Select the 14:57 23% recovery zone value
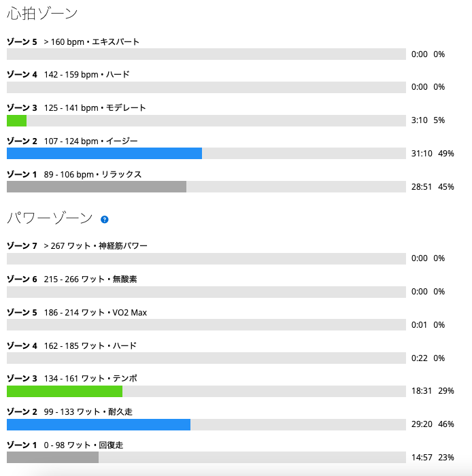 pyautogui.click(x=433, y=457)
